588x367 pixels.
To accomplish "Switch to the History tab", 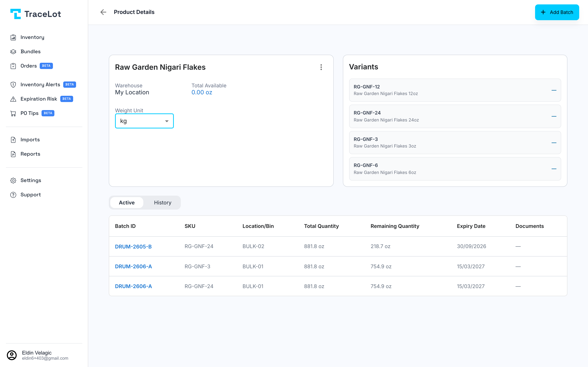I will [163, 202].
